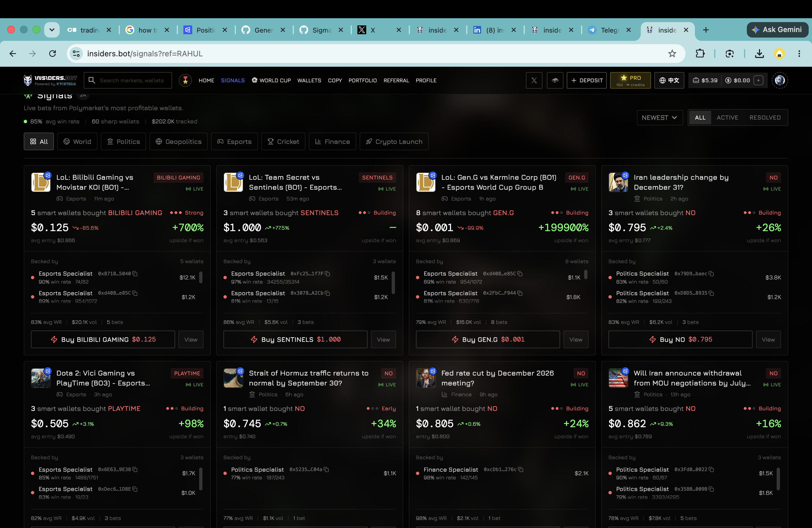Open Chrome downloads icon
Viewport: 812px width, 528px height.
[x=760, y=54]
